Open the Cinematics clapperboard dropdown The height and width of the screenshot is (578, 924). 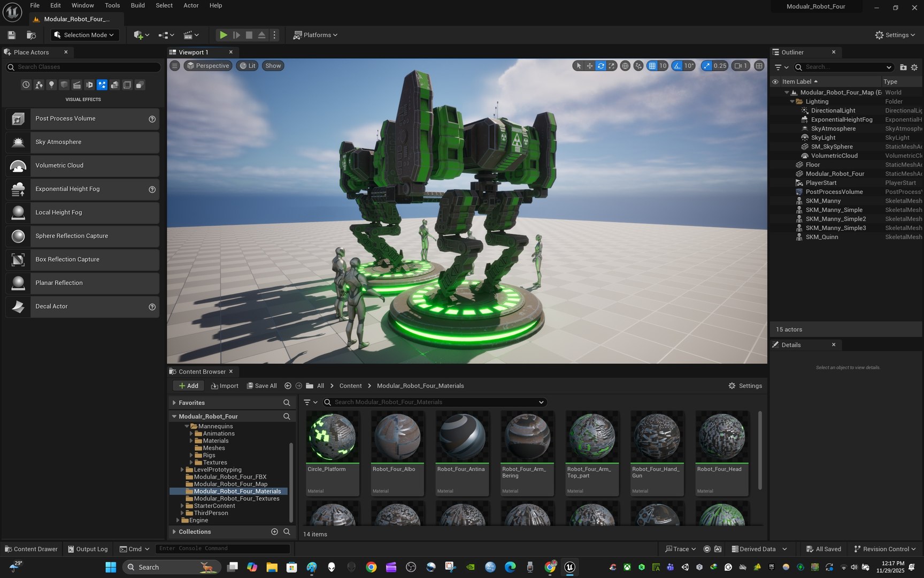click(x=191, y=35)
